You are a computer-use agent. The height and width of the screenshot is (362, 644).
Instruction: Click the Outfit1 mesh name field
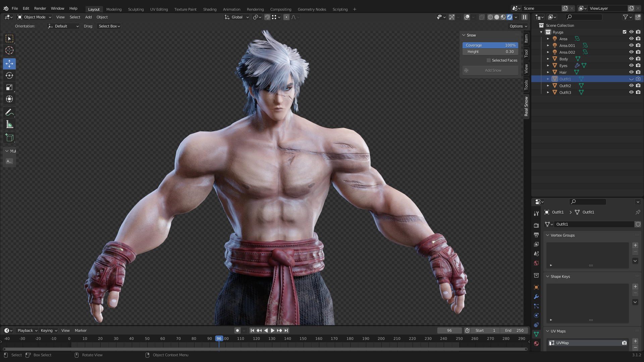click(x=594, y=224)
